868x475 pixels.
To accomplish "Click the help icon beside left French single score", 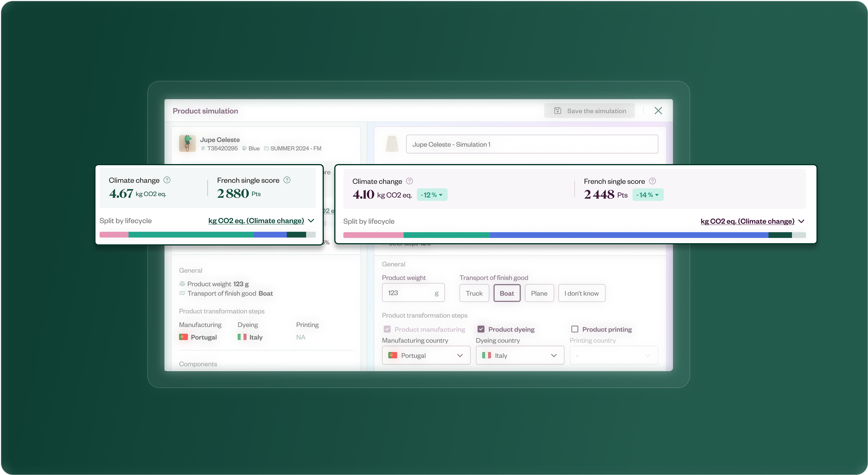I will tap(287, 180).
